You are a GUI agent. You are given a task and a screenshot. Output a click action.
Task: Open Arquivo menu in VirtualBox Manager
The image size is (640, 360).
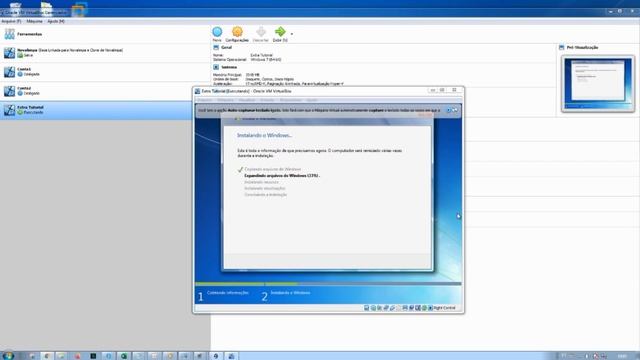11,21
